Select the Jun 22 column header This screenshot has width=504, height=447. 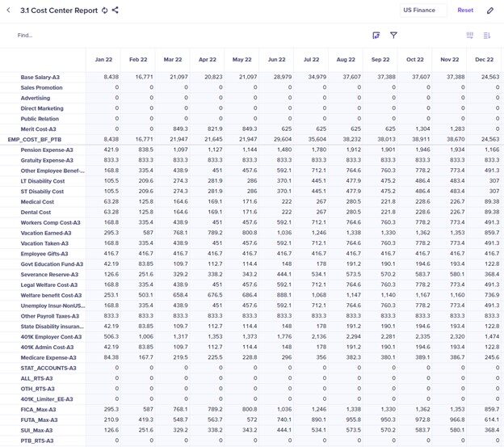tap(277, 60)
